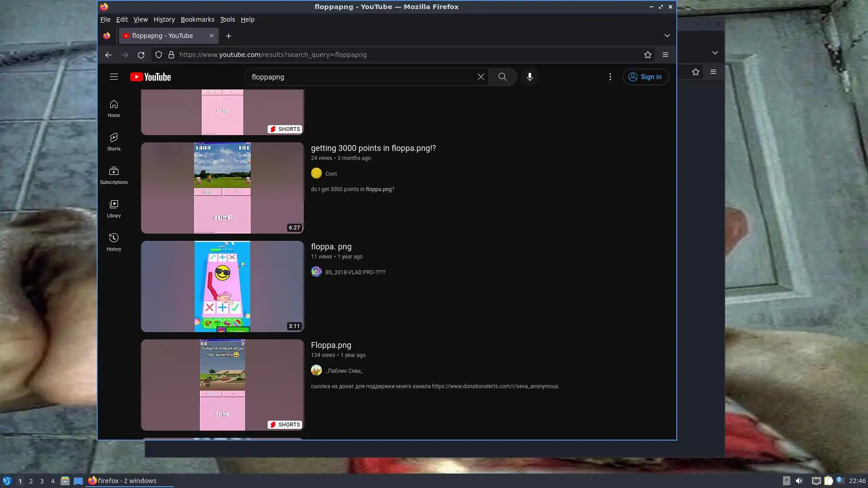Open Firefox application hamburger menu
This screenshot has width=868, height=488.
point(665,55)
